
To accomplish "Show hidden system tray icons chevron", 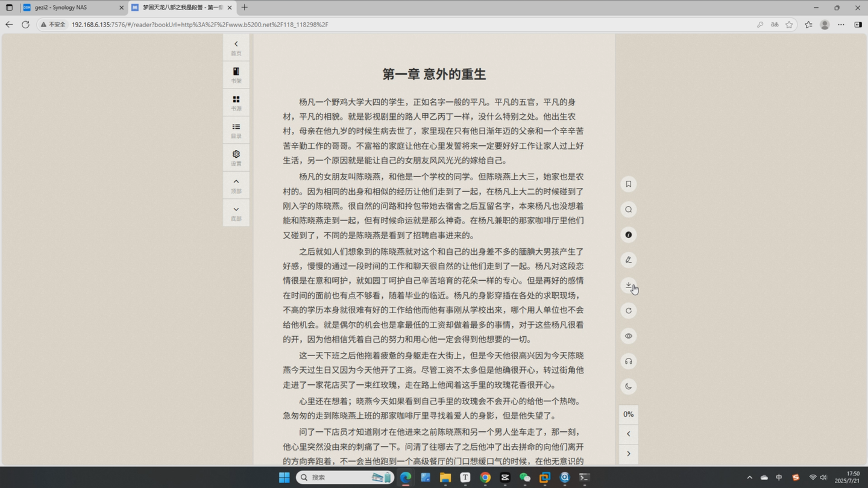I will [x=749, y=477].
